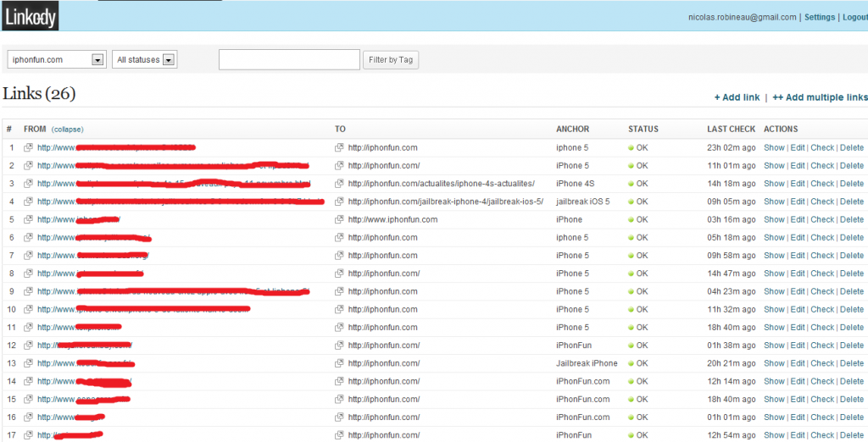Viewport: 868px width, 442px height.
Task: Click Show for Jailbreak iPhone row
Action: (x=774, y=363)
